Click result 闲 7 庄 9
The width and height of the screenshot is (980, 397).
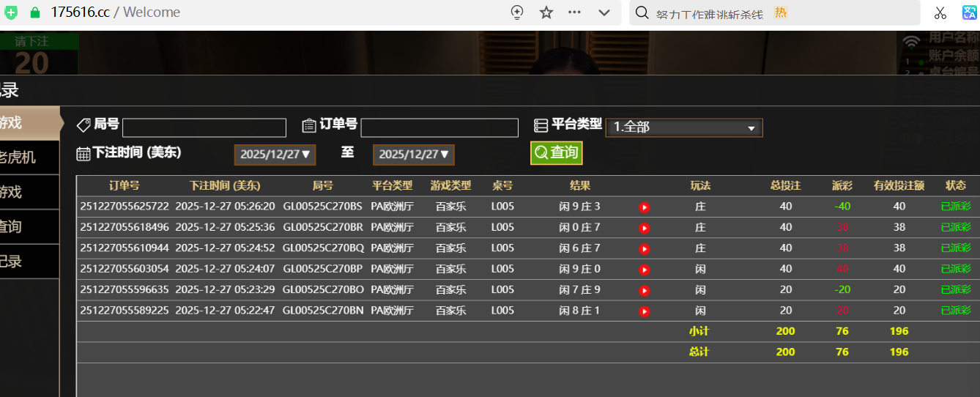(579, 289)
